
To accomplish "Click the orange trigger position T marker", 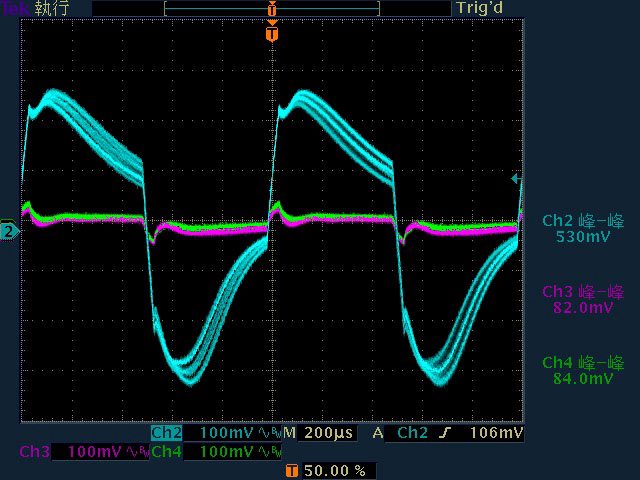I will 271,34.
